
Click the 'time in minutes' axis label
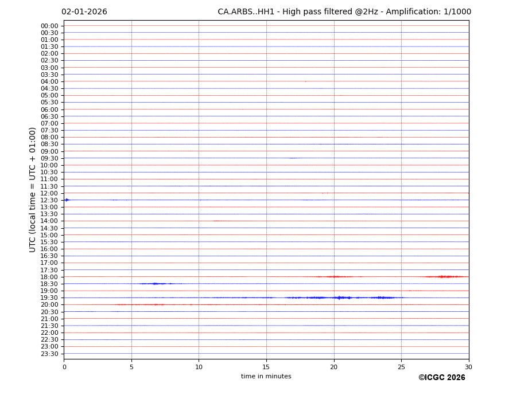[x=266, y=377]
